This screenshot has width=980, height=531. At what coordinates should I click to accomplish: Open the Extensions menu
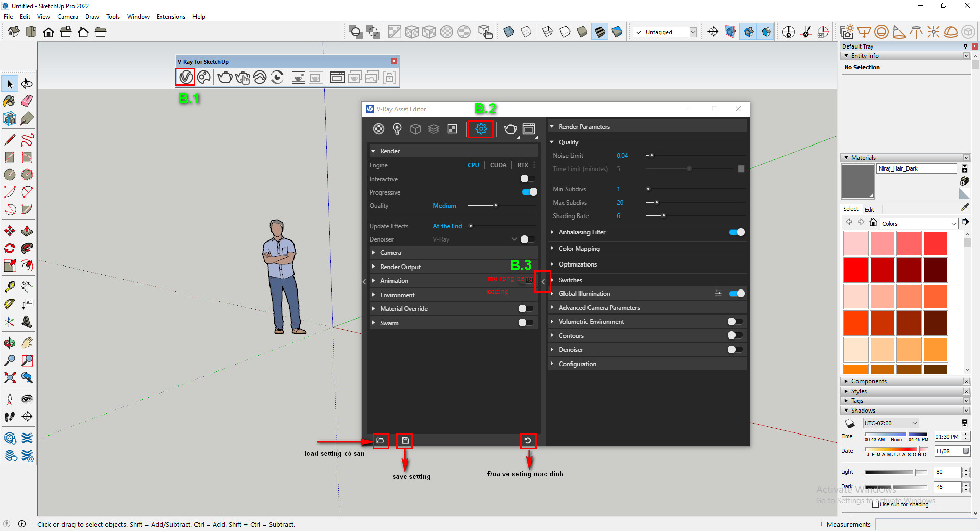tap(171, 16)
